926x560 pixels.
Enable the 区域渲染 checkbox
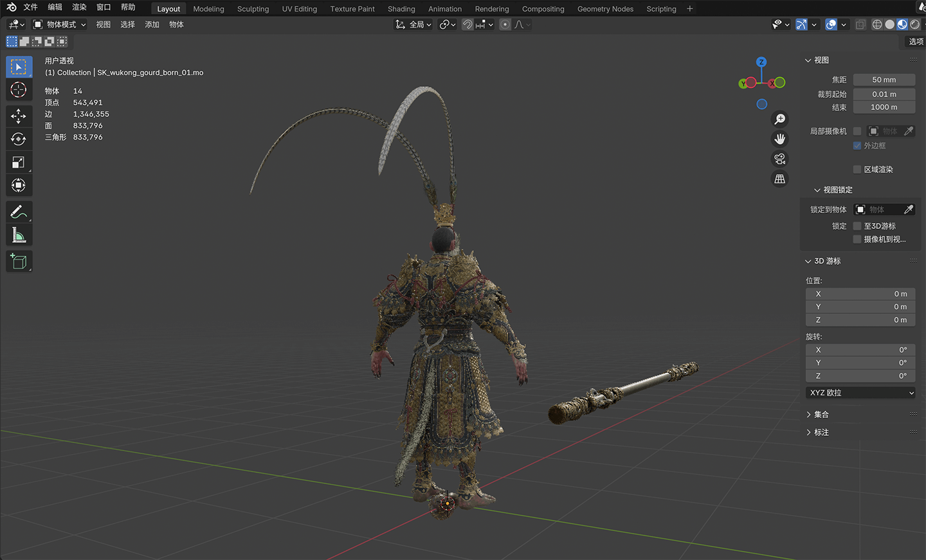[x=857, y=170]
